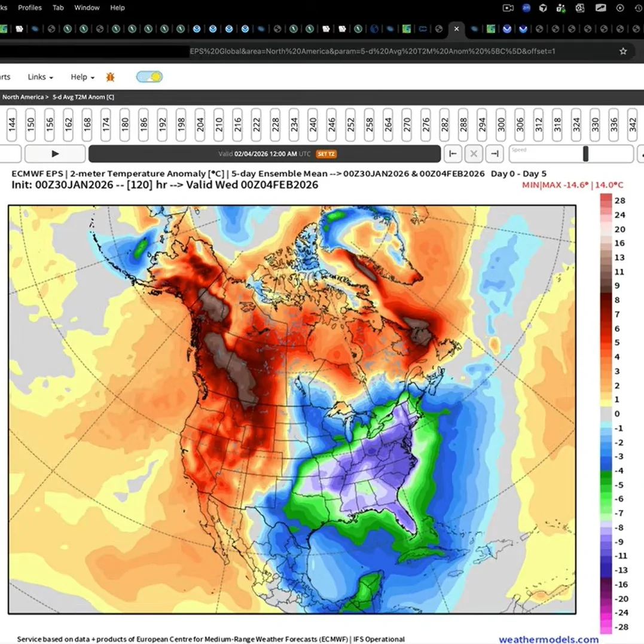Select forecast hour 144
644x644 pixels.
click(x=11, y=124)
